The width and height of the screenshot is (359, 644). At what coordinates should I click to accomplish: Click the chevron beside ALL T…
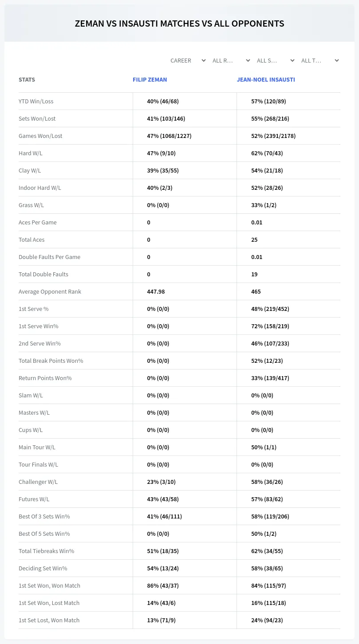click(x=337, y=60)
